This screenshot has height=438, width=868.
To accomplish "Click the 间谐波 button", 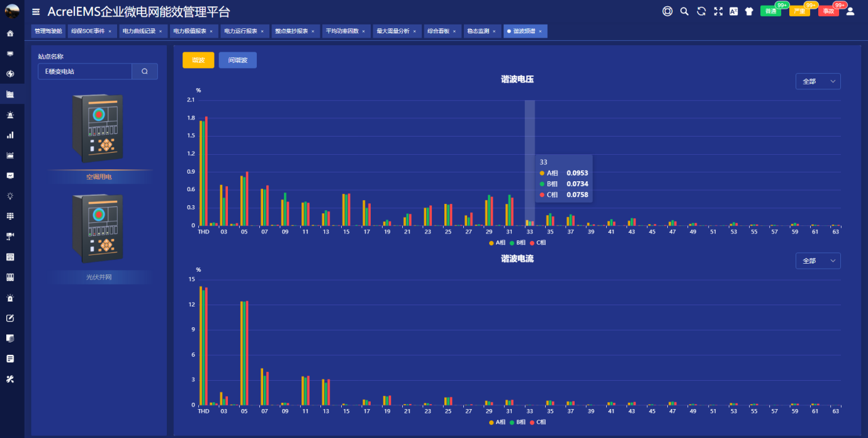I will tap(237, 60).
